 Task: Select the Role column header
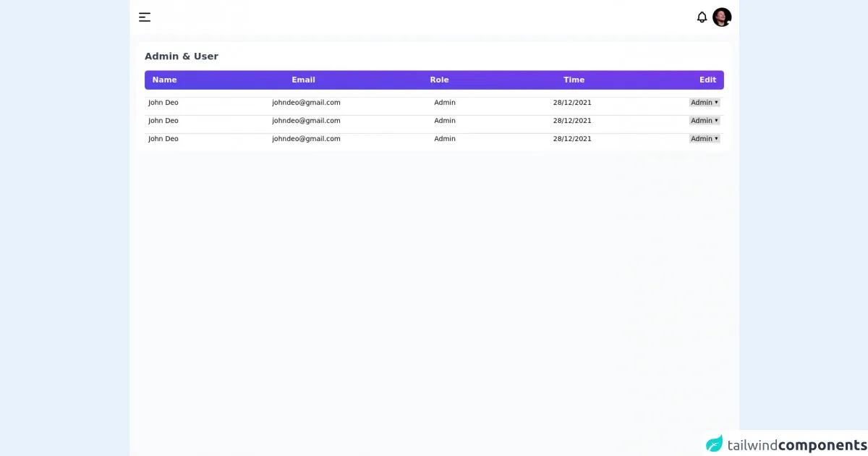tap(439, 80)
